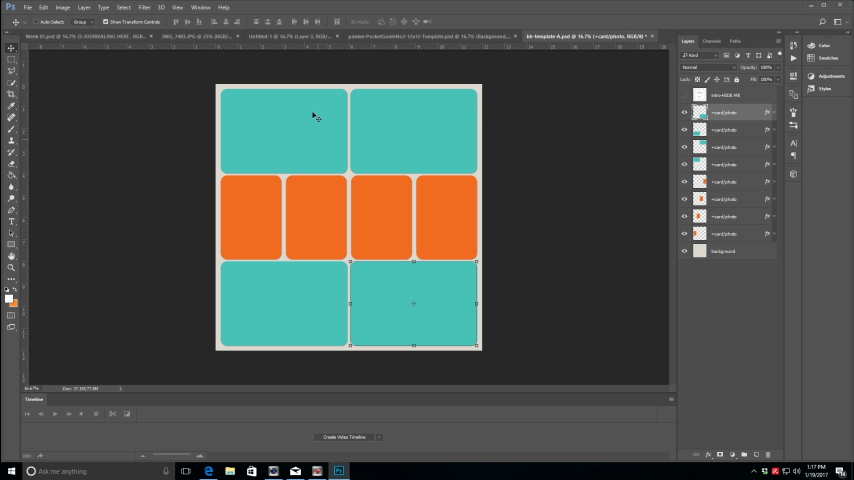This screenshot has width=854, height=480.
Task: Play the timeline
Action: click(x=55, y=414)
